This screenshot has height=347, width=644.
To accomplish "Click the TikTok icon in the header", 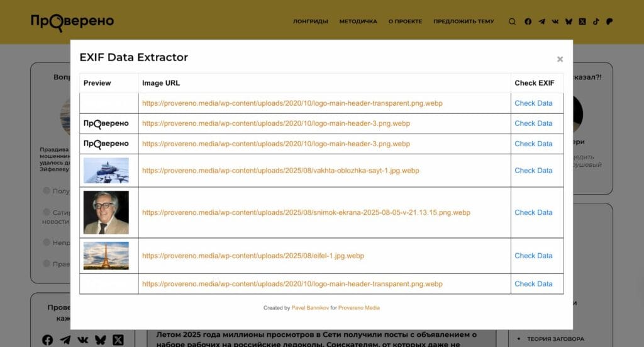I will click(x=596, y=21).
